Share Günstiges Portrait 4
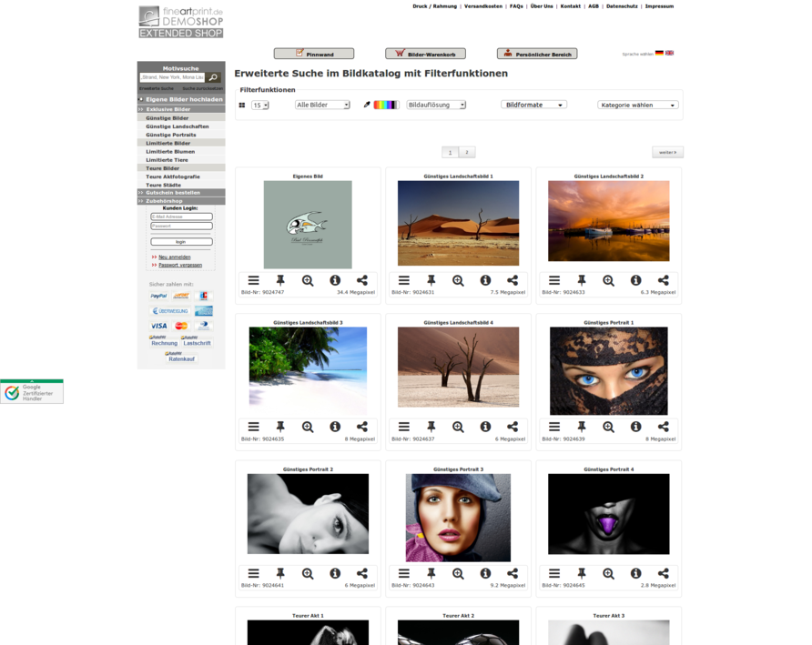This screenshot has height=645, width=812. tap(664, 573)
